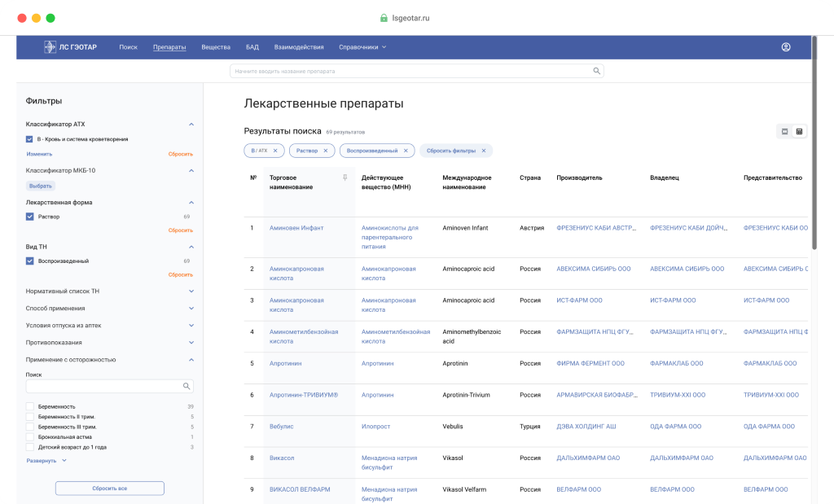Open the Илопрост substance link
The image size is (834, 504).
(x=375, y=427)
